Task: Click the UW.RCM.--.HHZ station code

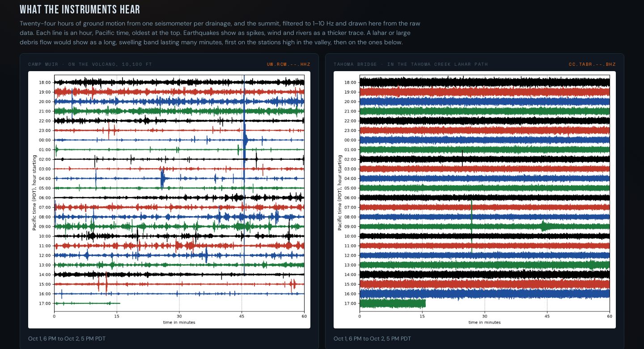Action: [288, 64]
